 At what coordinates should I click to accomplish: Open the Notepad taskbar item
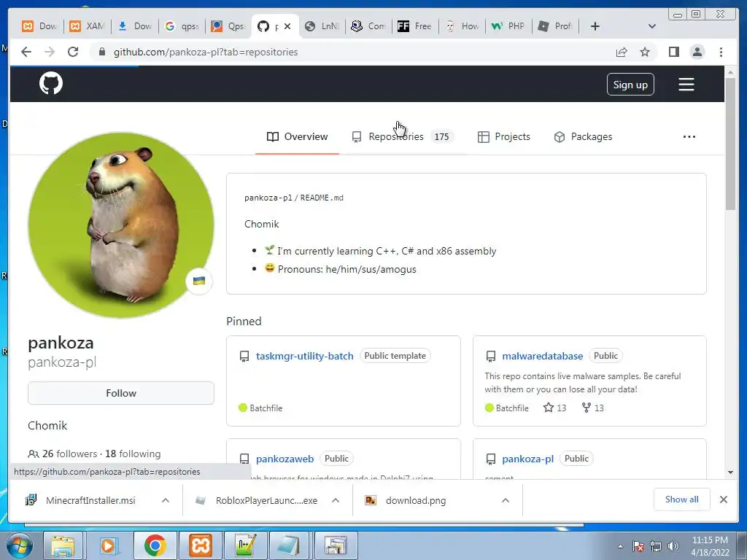290,545
